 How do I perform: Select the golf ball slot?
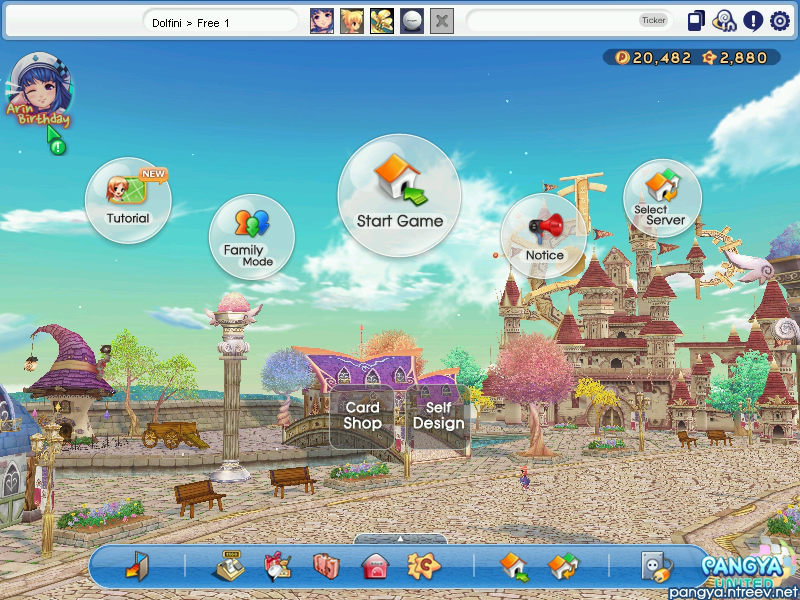click(412, 21)
